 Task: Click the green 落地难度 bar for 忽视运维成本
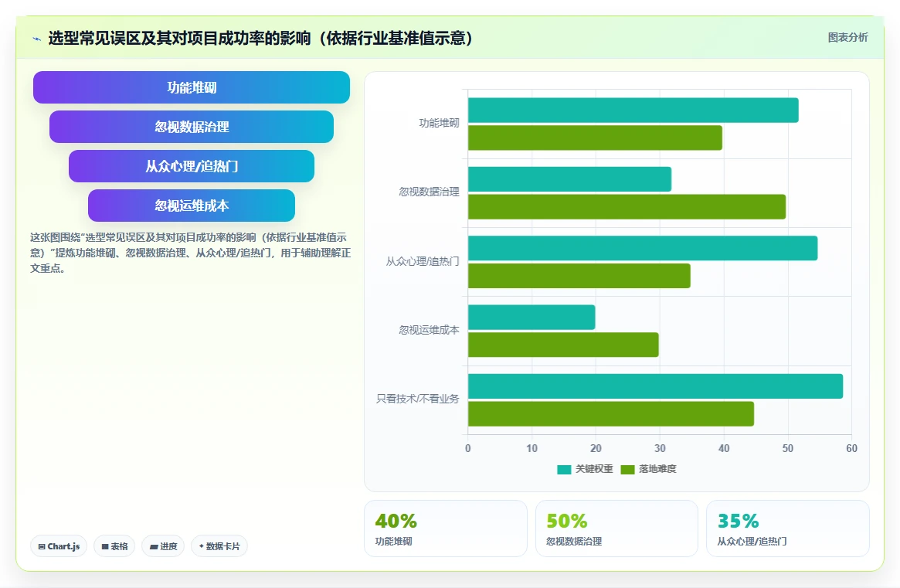click(563, 345)
